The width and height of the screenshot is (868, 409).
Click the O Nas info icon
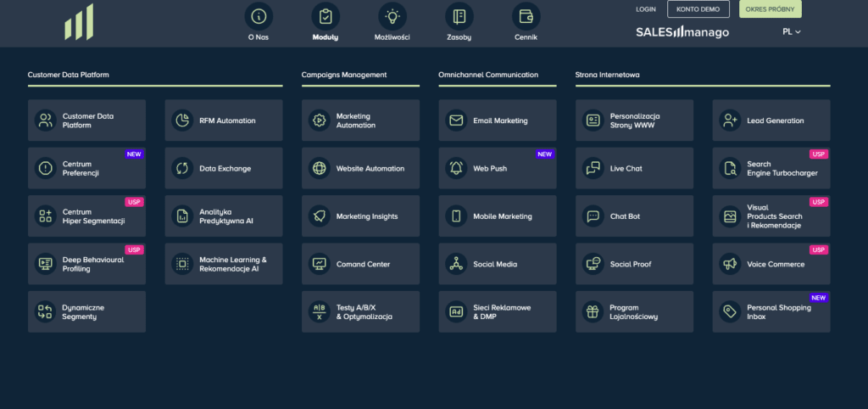tap(259, 17)
